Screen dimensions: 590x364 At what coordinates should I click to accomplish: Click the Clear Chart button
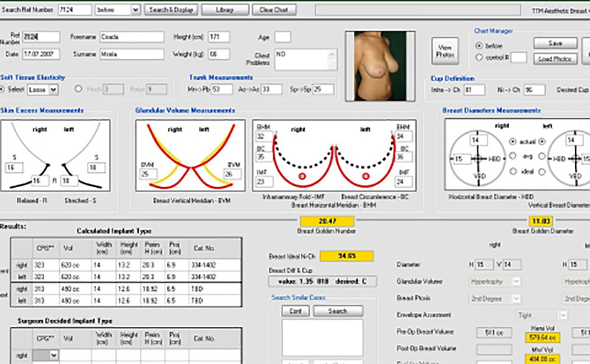click(x=274, y=10)
